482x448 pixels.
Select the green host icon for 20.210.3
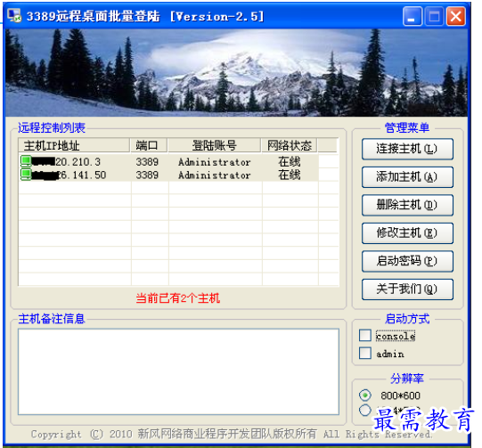click(x=26, y=161)
